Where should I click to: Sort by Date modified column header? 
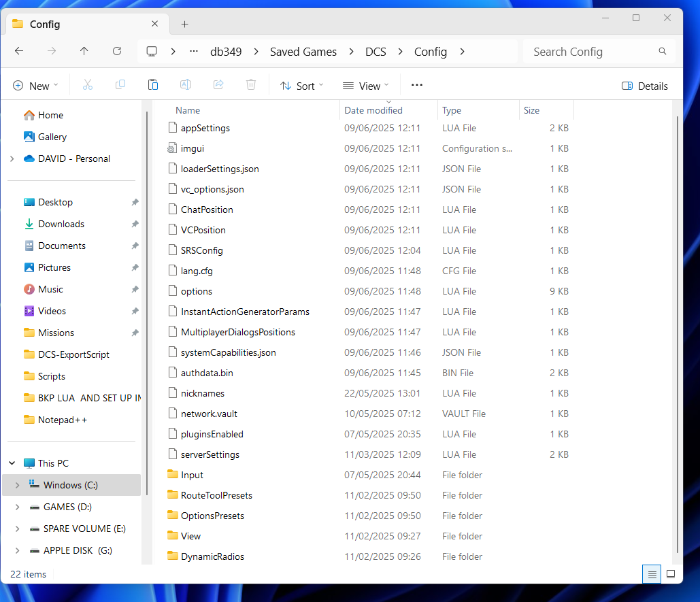pos(373,110)
